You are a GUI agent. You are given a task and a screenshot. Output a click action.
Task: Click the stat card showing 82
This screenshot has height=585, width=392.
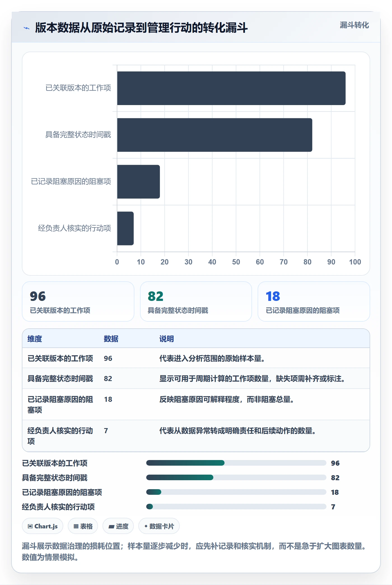[196, 301]
